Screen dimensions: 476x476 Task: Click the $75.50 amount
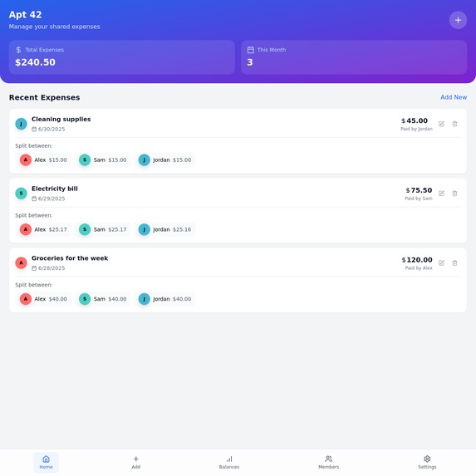419,190
